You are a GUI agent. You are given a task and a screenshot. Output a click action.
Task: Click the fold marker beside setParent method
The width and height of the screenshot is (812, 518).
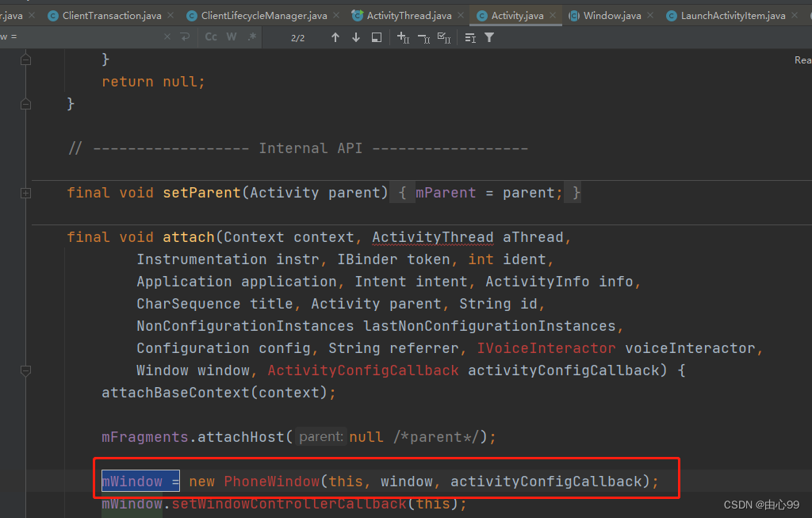click(25, 193)
